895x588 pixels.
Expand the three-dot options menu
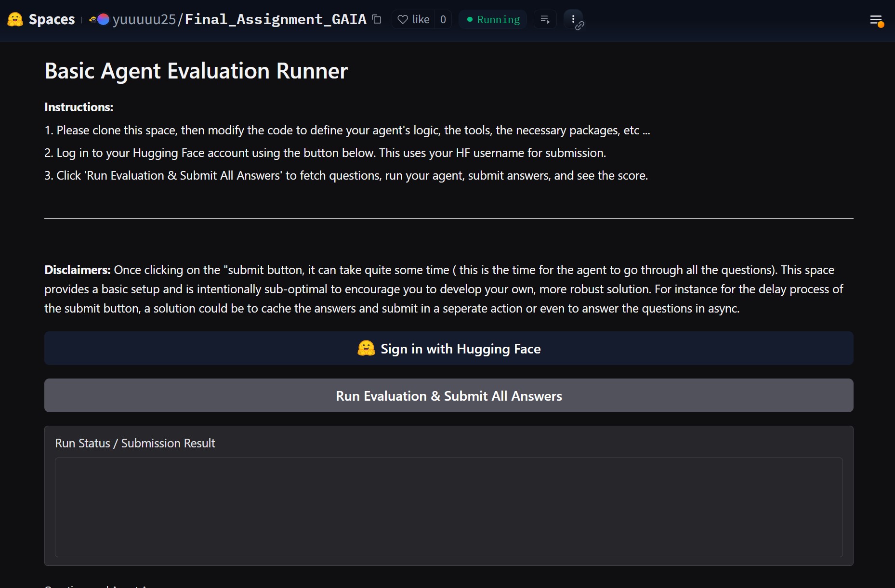coord(573,19)
